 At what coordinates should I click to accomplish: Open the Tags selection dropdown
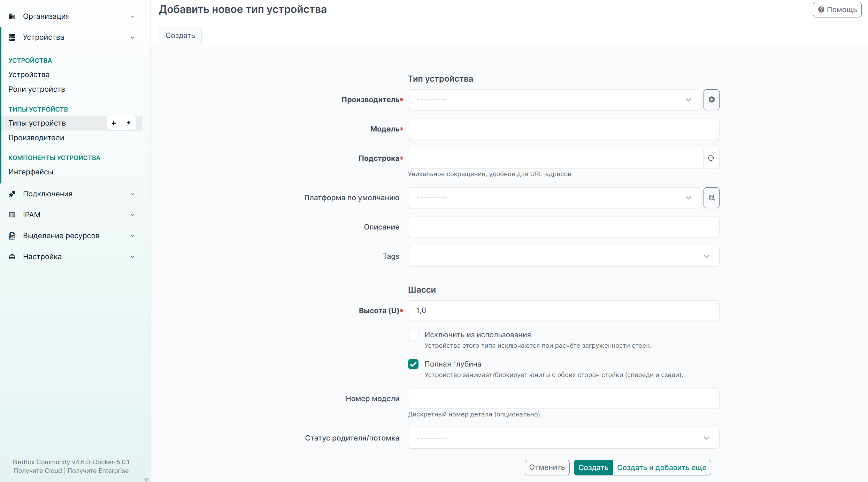(x=563, y=256)
